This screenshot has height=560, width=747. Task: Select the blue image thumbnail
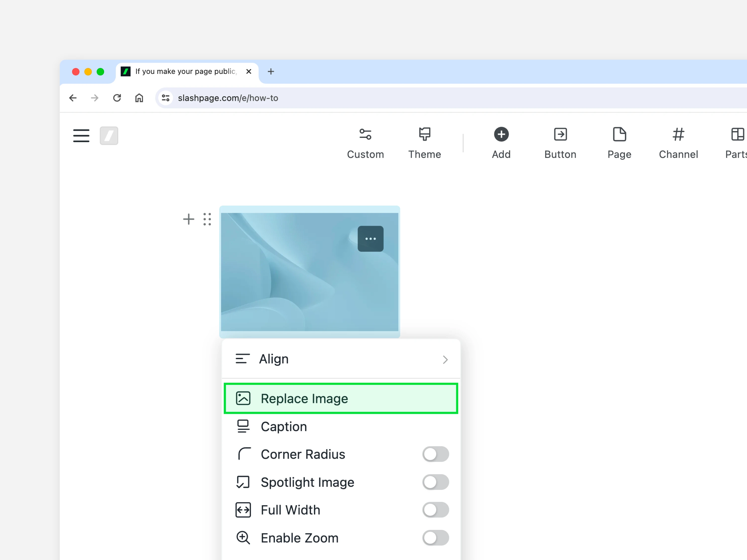[x=309, y=272]
